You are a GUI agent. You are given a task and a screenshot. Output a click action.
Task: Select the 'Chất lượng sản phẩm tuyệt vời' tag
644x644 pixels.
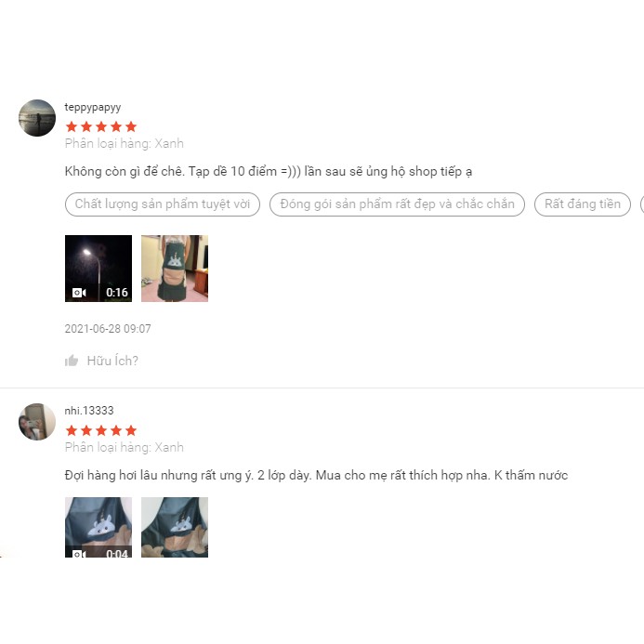coord(163,204)
